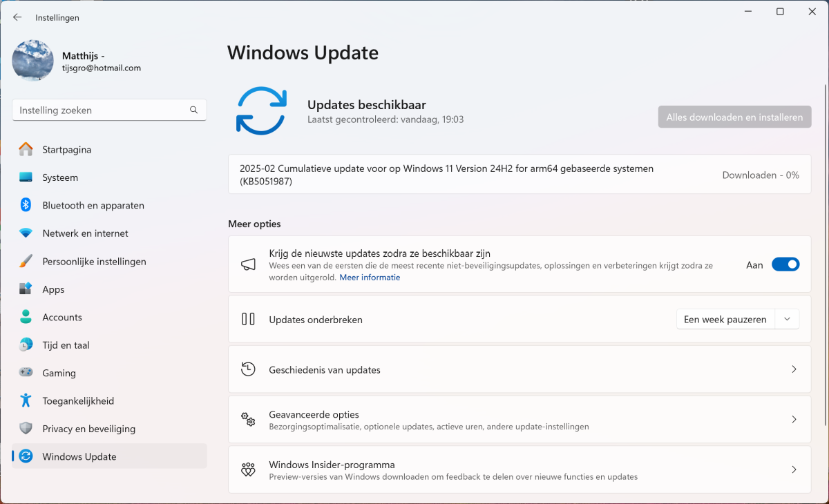Viewport: 829px width, 504px height.
Task: Click Een week pauzeren button
Action: click(725, 319)
